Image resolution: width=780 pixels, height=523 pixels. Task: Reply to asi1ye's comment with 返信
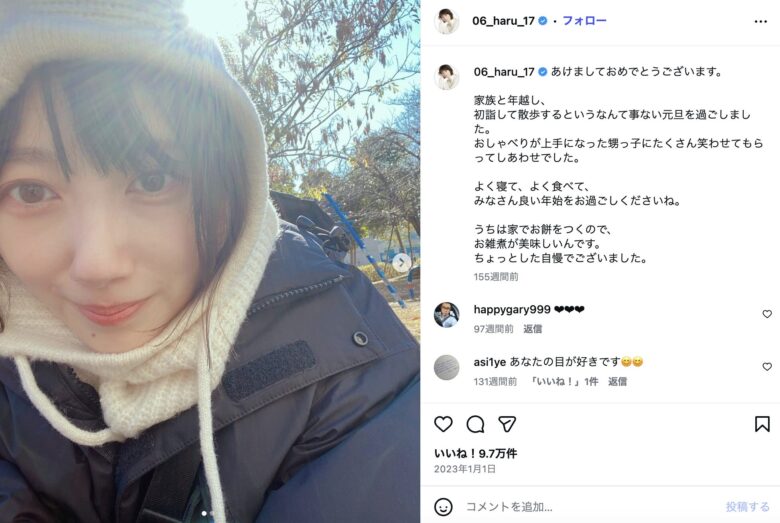pos(617,382)
